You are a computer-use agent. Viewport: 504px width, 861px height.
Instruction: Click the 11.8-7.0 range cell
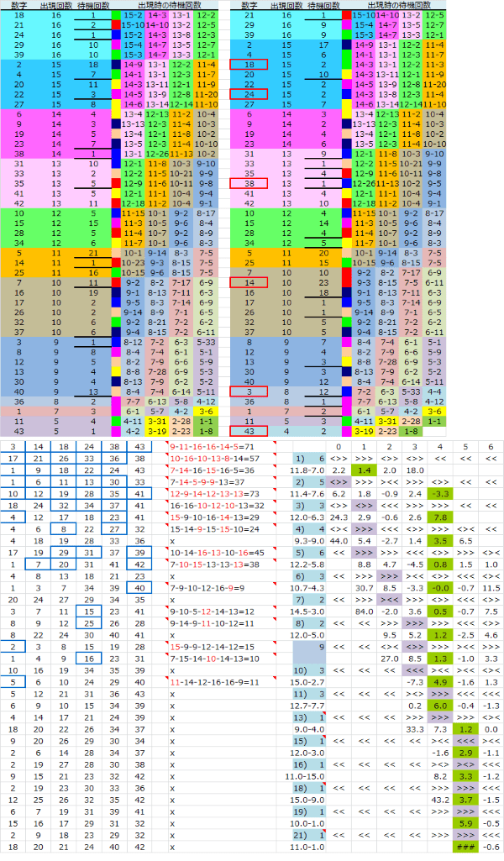(x=309, y=470)
